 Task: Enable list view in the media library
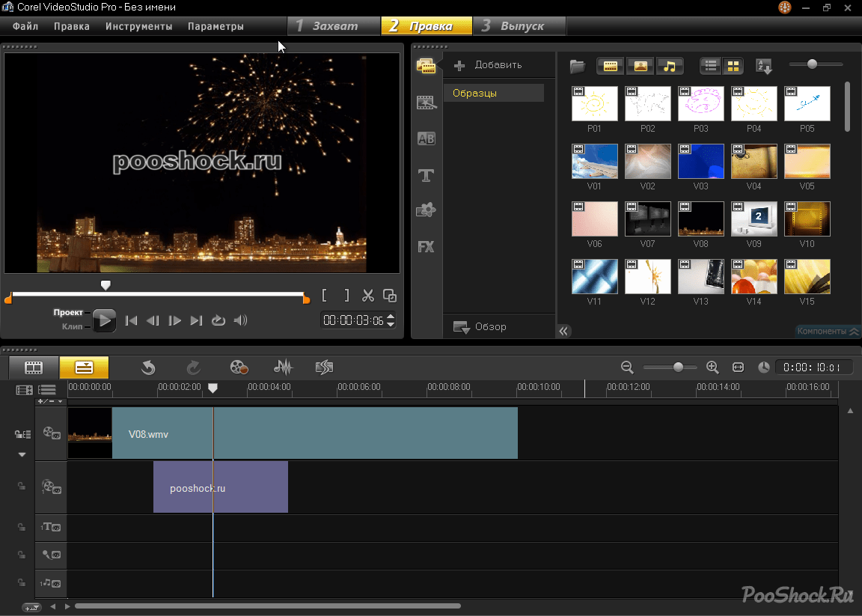coord(709,66)
